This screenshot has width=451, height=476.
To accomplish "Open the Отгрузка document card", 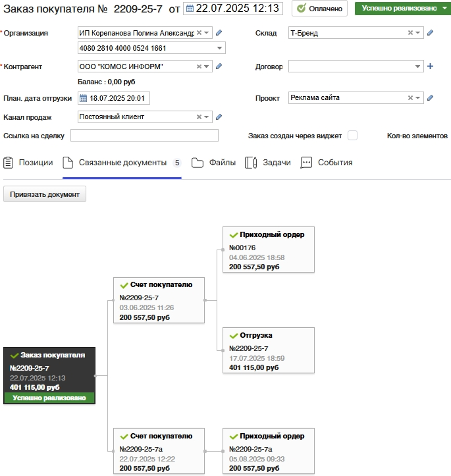I will tap(268, 350).
